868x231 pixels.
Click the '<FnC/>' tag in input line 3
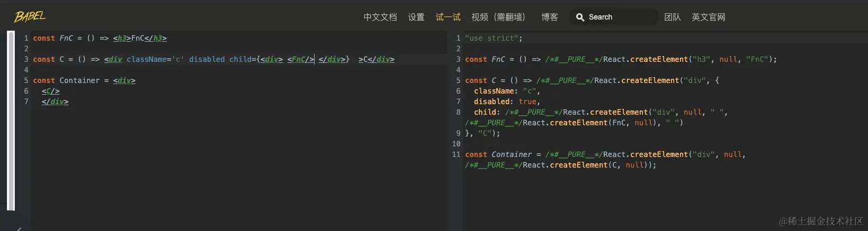300,59
